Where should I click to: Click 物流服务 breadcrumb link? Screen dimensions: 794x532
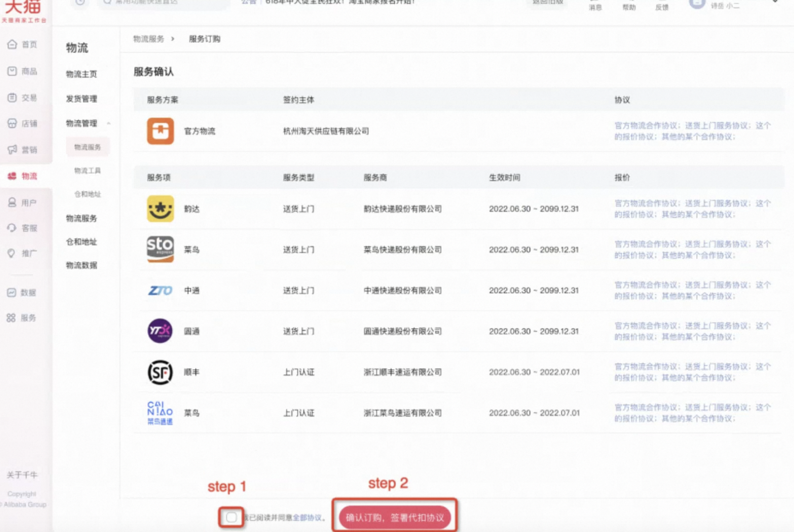[149, 39]
